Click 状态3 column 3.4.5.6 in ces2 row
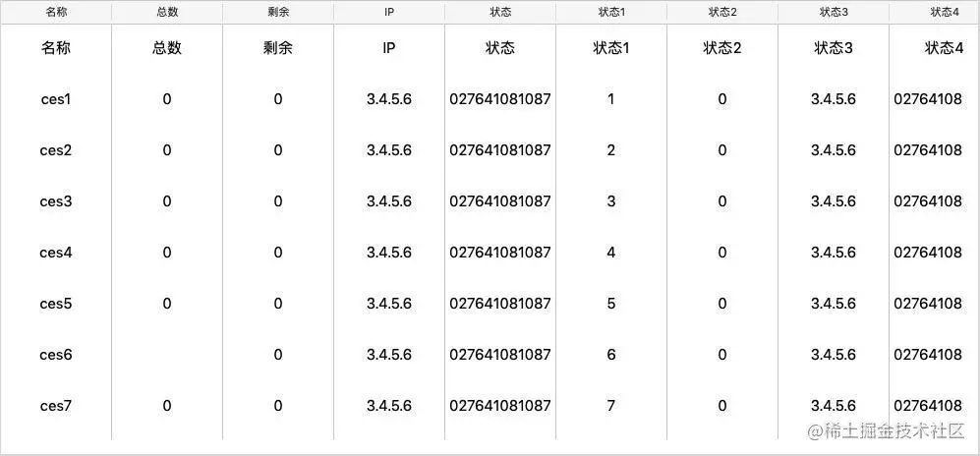 pyautogui.click(x=834, y=150)
